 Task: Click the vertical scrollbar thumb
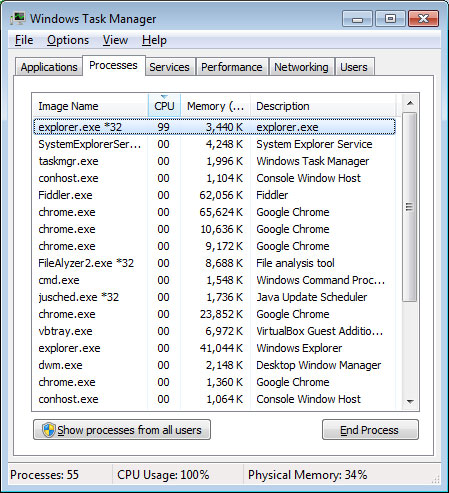[409, 207]
